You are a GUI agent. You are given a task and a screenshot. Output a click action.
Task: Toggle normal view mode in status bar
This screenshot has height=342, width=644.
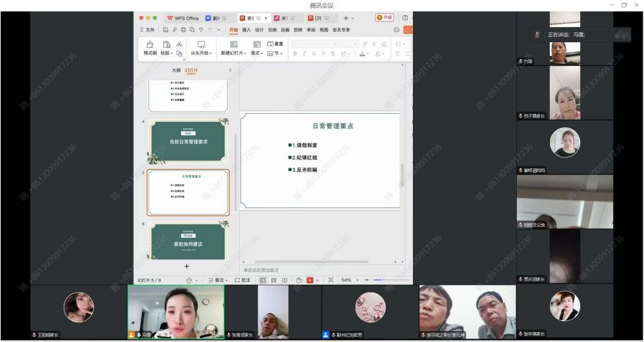pos(261,280)
